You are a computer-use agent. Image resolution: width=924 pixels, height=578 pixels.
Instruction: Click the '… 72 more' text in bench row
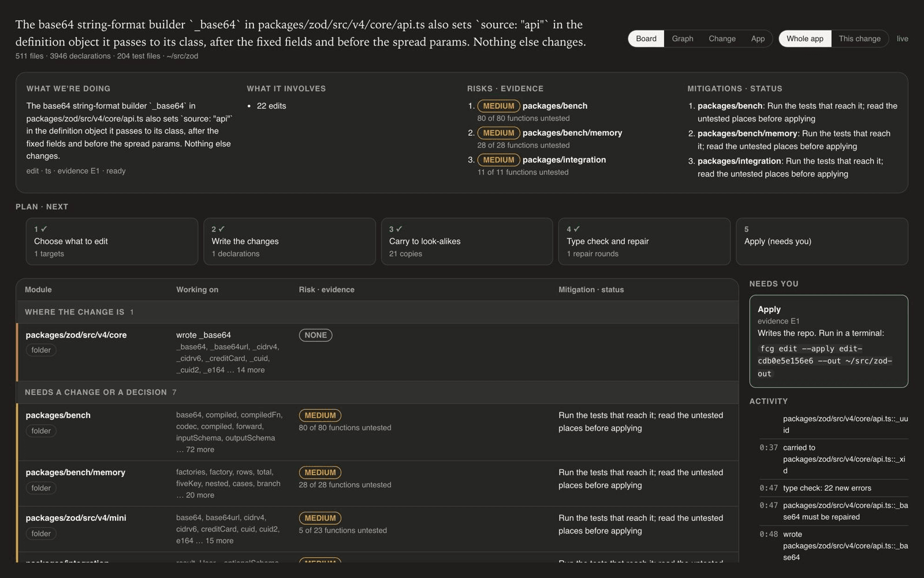coord(195,450)
